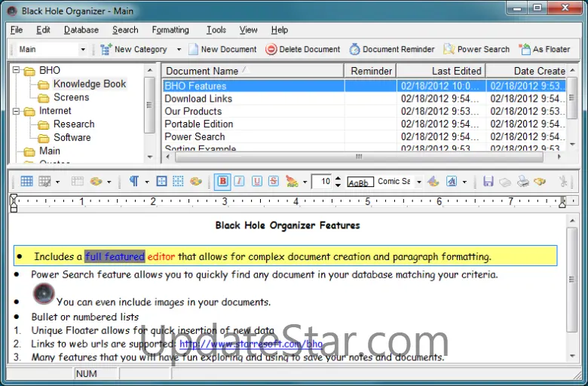This screenshot has height=386, width=588.
Task: Select the Power Search document row
Action: click(x=364, y=137)
